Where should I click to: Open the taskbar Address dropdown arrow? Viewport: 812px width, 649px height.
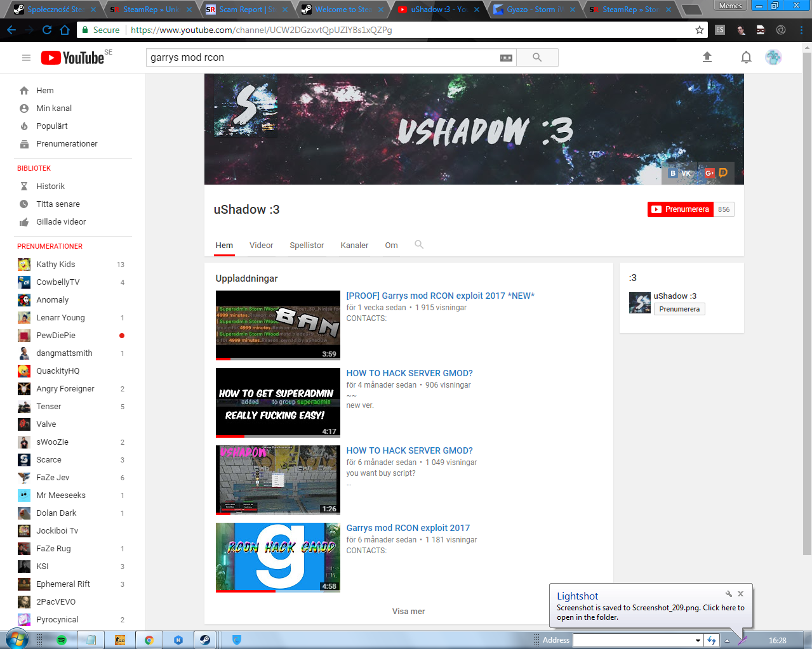[x=698, y=640]
